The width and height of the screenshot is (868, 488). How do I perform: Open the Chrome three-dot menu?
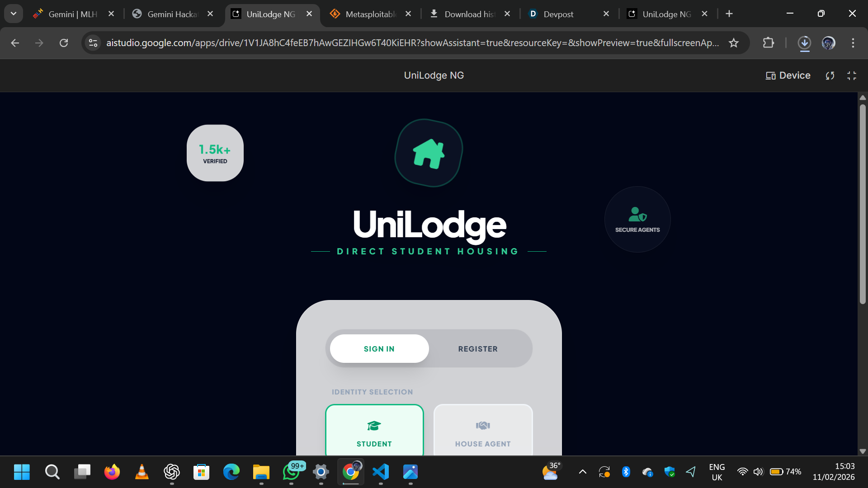(853, 43)
